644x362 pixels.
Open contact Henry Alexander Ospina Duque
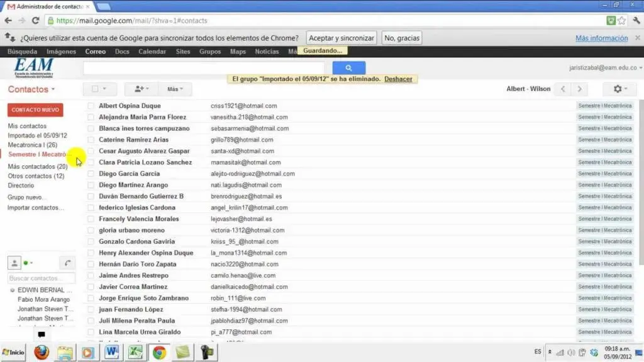pos(146,253)
